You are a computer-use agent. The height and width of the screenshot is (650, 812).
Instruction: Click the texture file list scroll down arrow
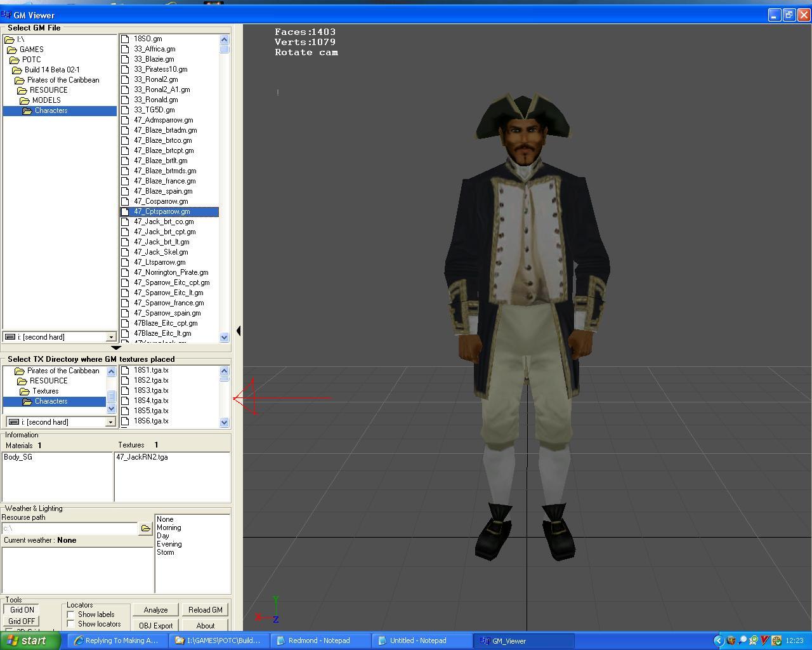(224, 422)
